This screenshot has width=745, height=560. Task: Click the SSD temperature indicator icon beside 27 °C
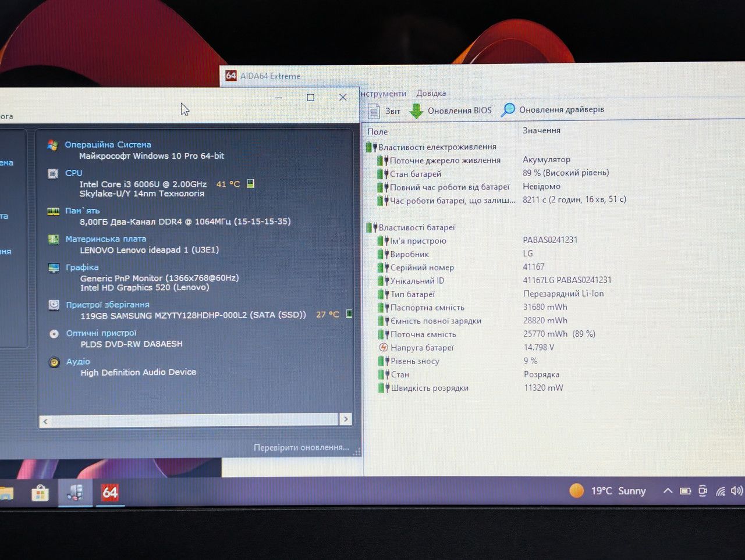[x=349, y=314]
